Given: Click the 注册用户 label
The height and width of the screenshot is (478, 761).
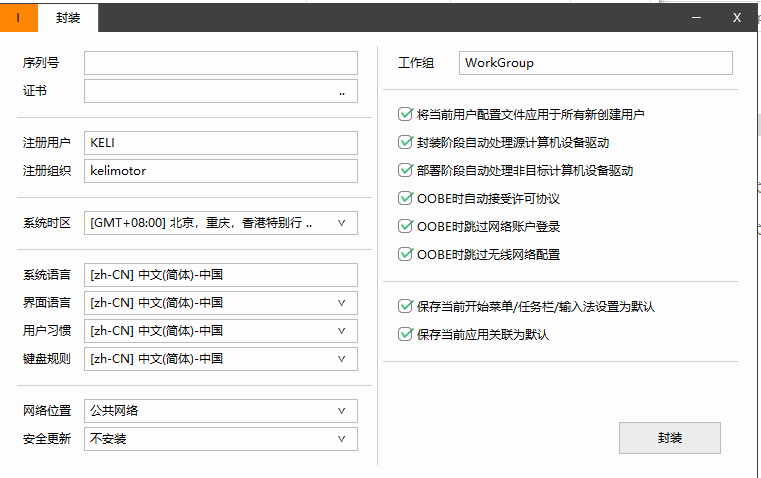Looking at the screenshot, I should point(47,143).
